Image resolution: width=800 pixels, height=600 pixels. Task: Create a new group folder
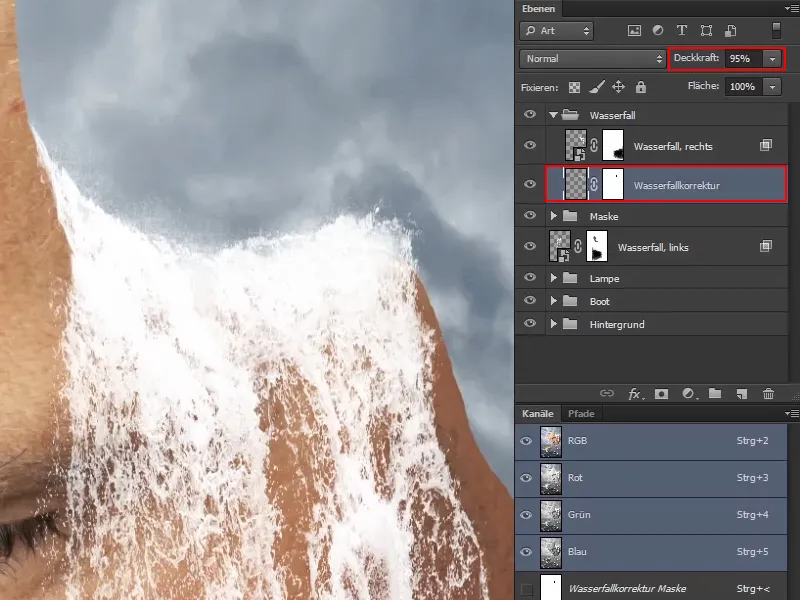tap(715, 393)
